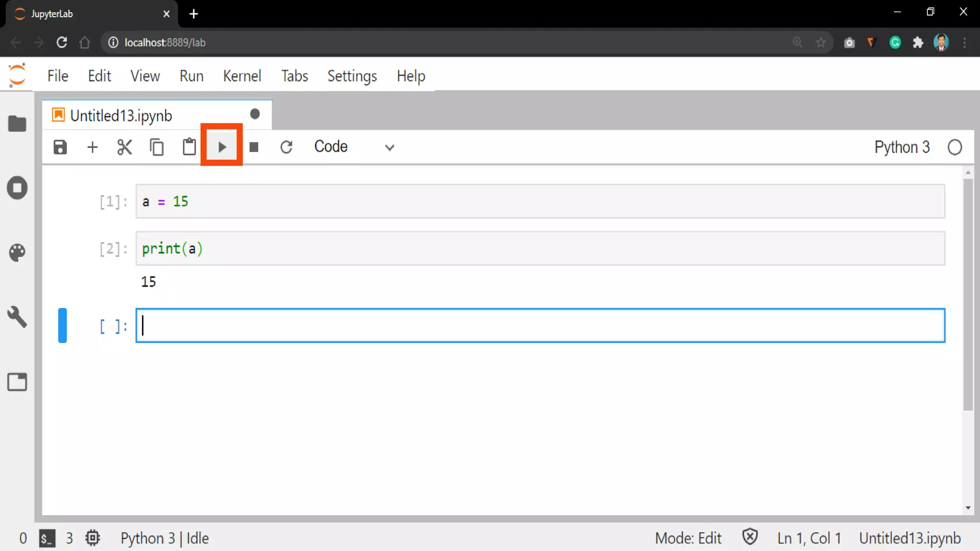The image size is (980, 551).
Task: Switch kernel via Python 3 button
Action: click(x=902, y=147)
